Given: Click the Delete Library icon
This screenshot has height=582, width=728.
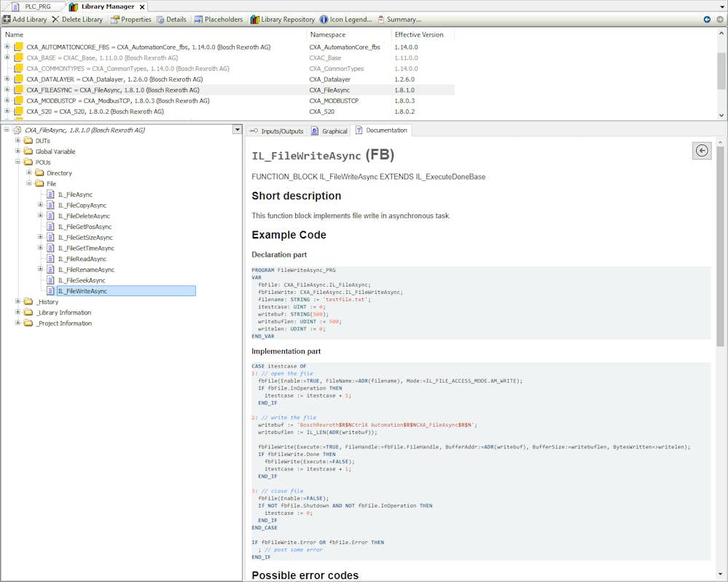Looking at the screenshot, I should point(55,20).
